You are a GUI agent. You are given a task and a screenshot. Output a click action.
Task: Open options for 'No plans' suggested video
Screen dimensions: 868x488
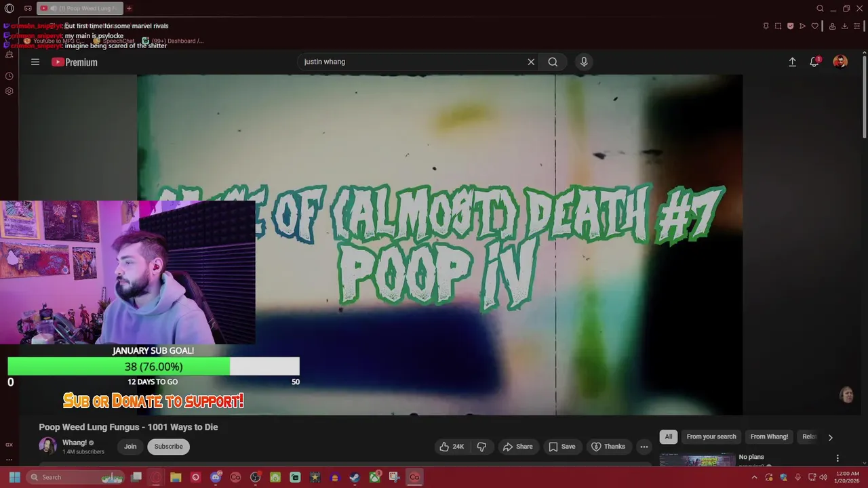click(x=837, y=458)
